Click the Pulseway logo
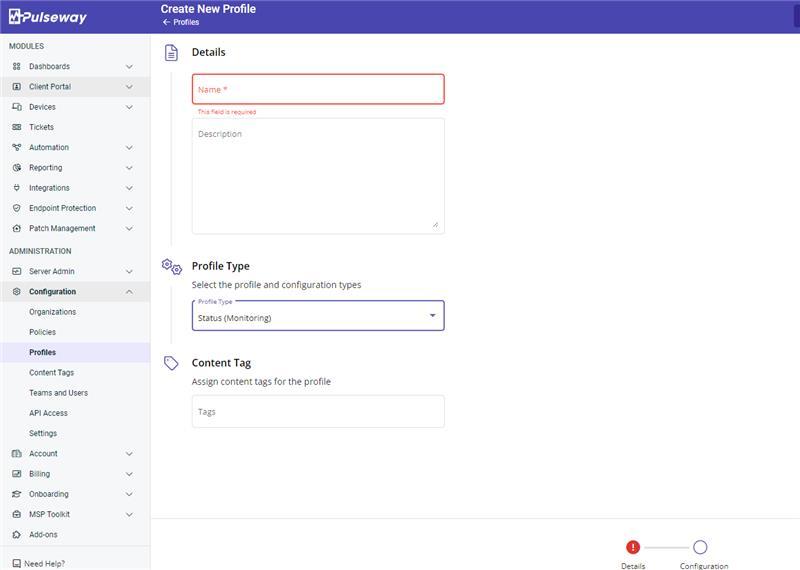This screenshot has width=800, height=570. pos(47,16)
